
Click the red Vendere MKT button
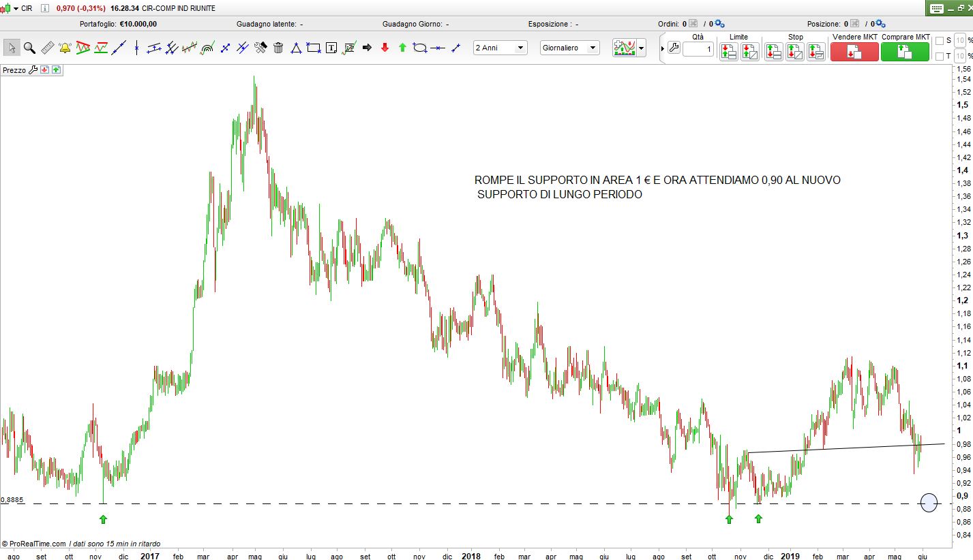click(x=854, y=52)
